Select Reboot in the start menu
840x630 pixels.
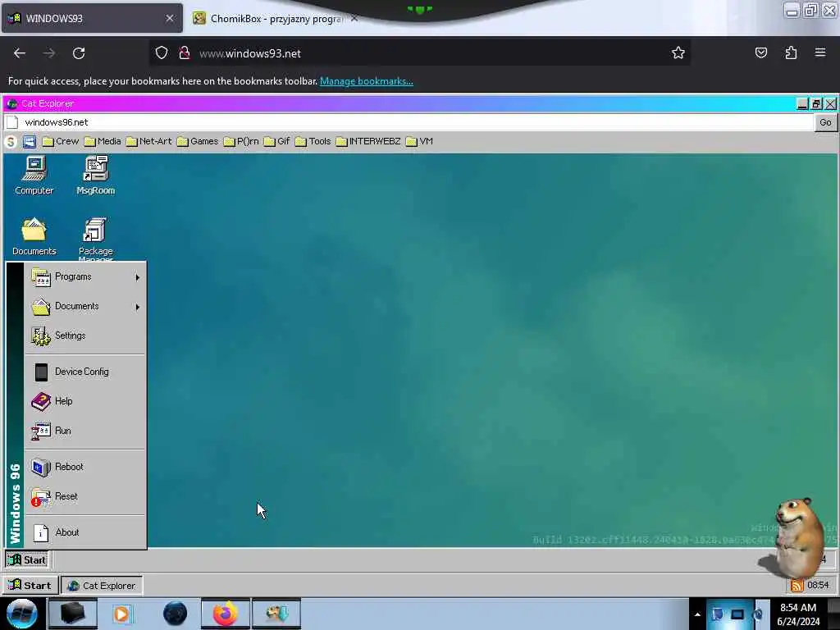point(85,467)
